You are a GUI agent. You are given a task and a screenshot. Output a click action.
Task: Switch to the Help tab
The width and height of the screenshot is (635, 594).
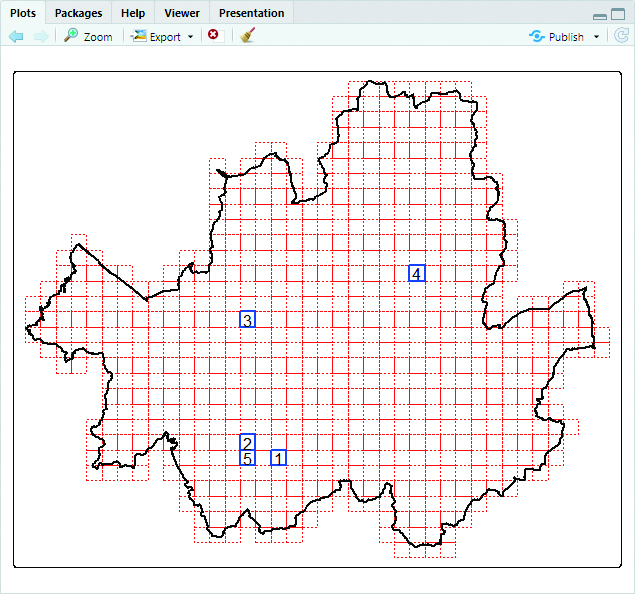(x=133, y=13)
